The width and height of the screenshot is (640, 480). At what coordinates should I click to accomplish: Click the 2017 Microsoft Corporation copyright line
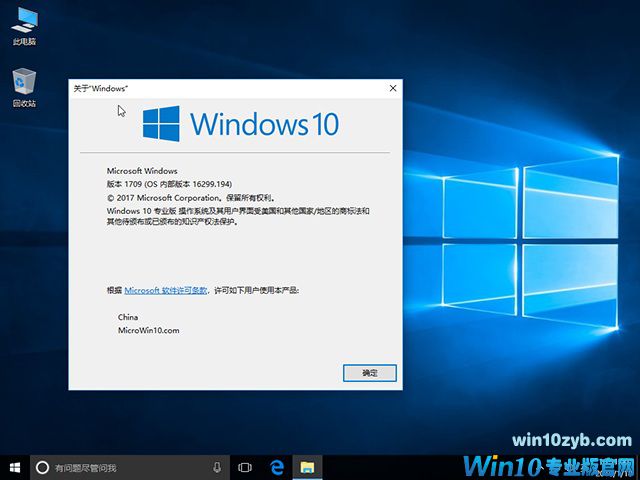tap(191, 198)
